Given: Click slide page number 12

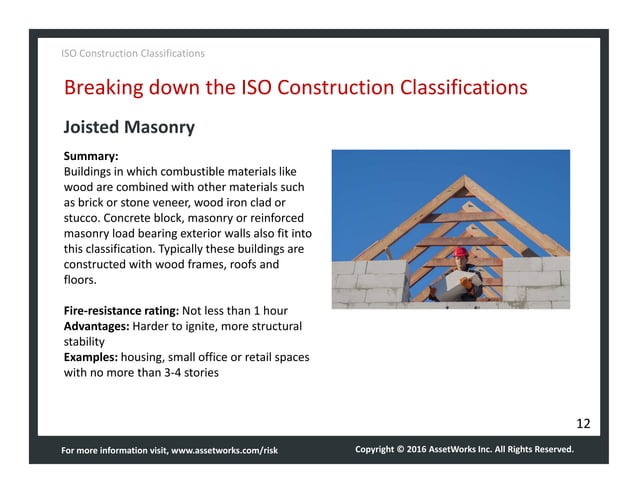Looking at the screenshot, I should point(583,424).
